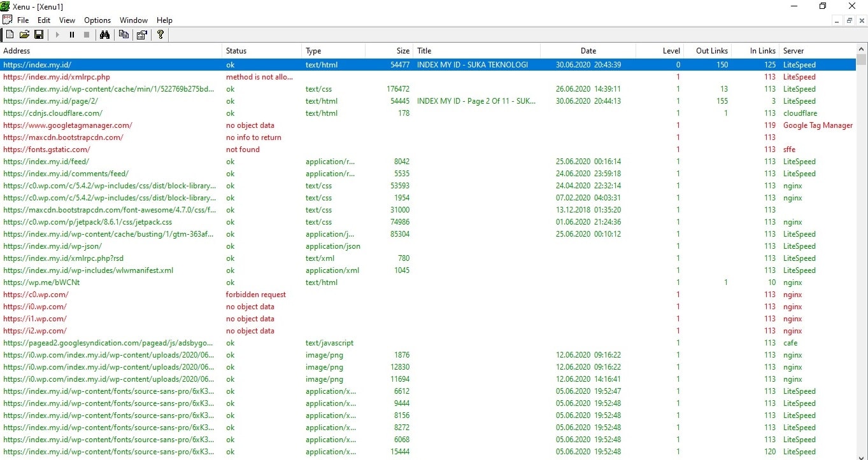This screenshot has height=460, width=868.
Task: Select the https://i2.wp.com/ row
Action: click(x=428, y=330)
